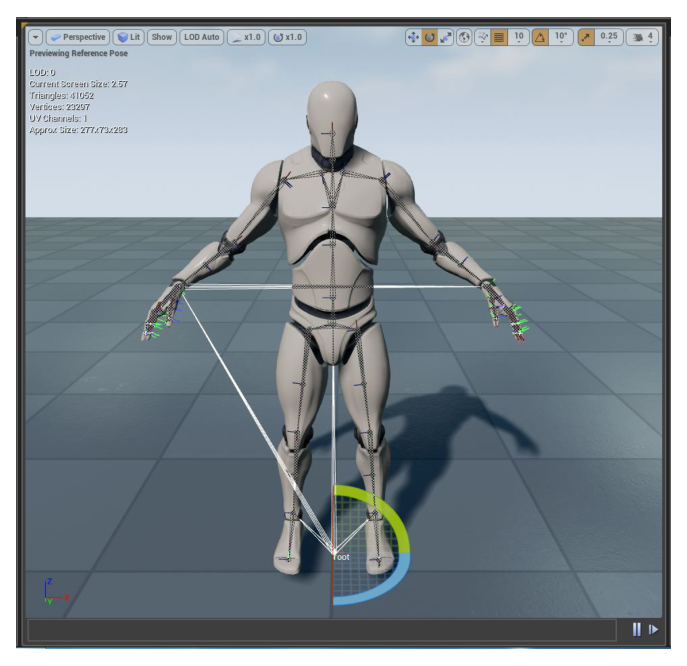The height and width of the screenshot is (666, 687).
Task: Open the Perspective view mode menu
Action: tap(78, 37)
